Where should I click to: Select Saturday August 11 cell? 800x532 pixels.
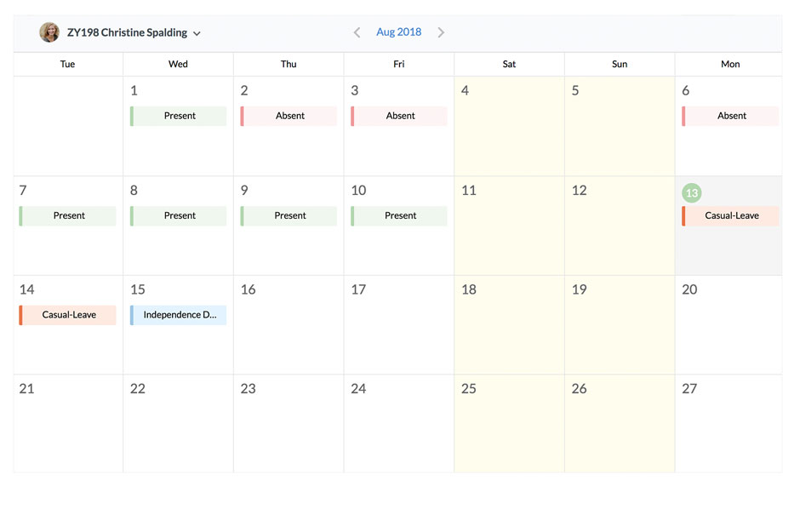tap(509, 226)
